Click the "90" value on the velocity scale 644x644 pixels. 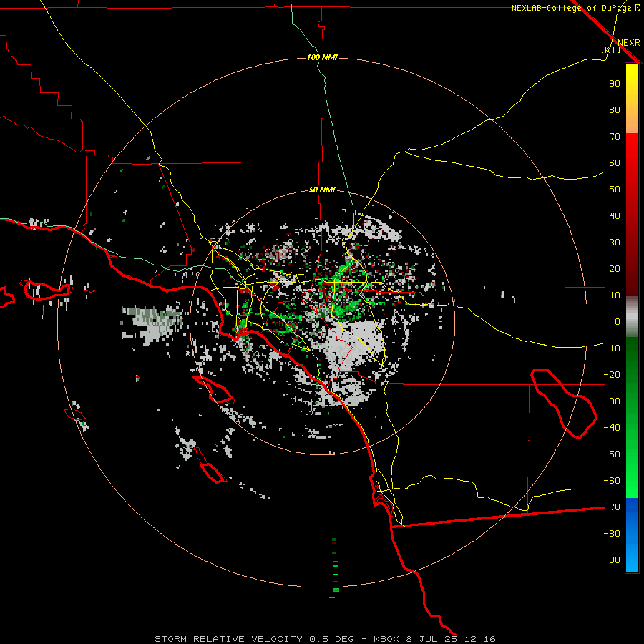pos(615,84)
